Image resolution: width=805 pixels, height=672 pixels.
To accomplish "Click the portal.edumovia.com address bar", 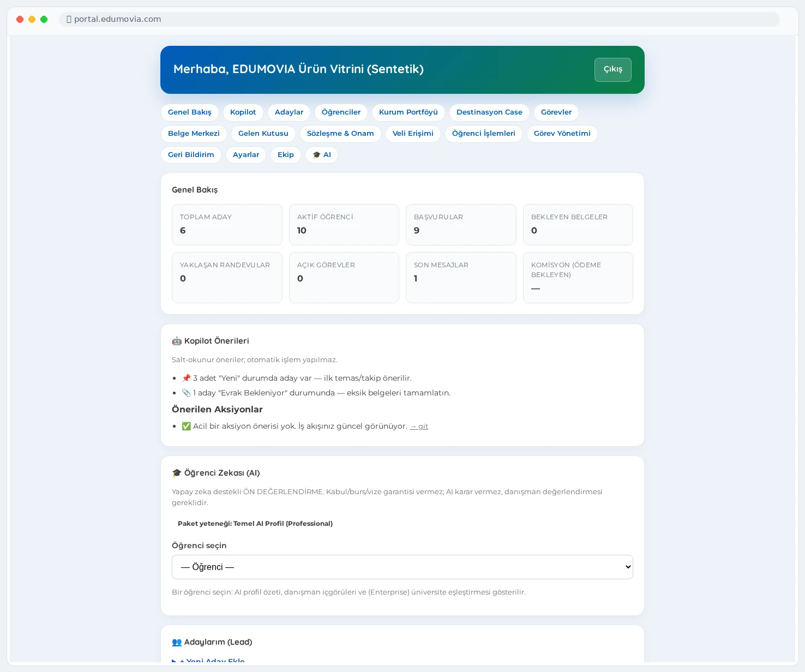I will [419, 19].
